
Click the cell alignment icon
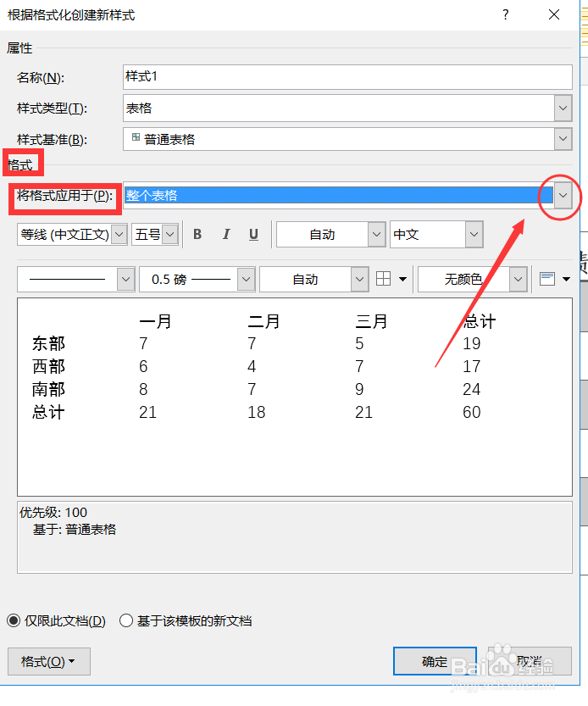coord(547,279)
